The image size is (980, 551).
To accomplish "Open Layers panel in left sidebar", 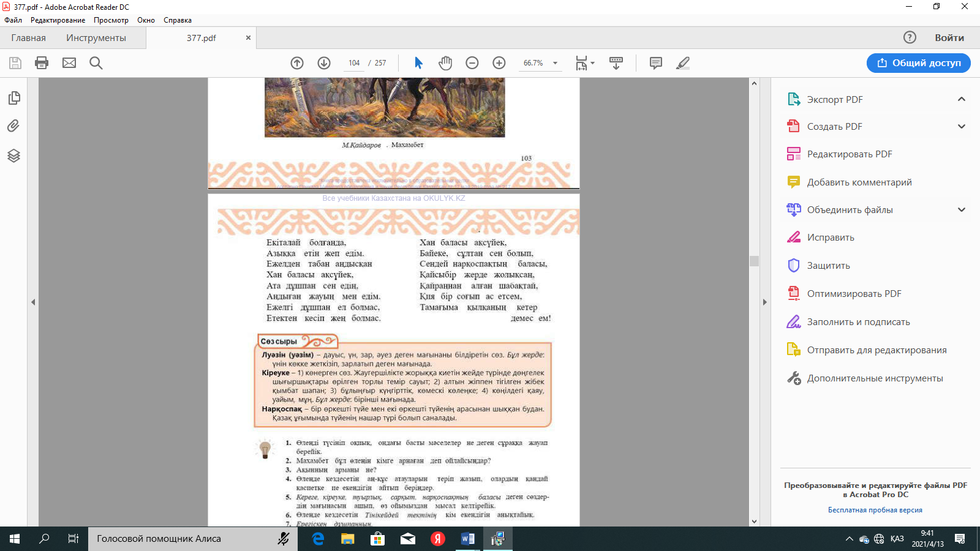I will pos(13,156).
